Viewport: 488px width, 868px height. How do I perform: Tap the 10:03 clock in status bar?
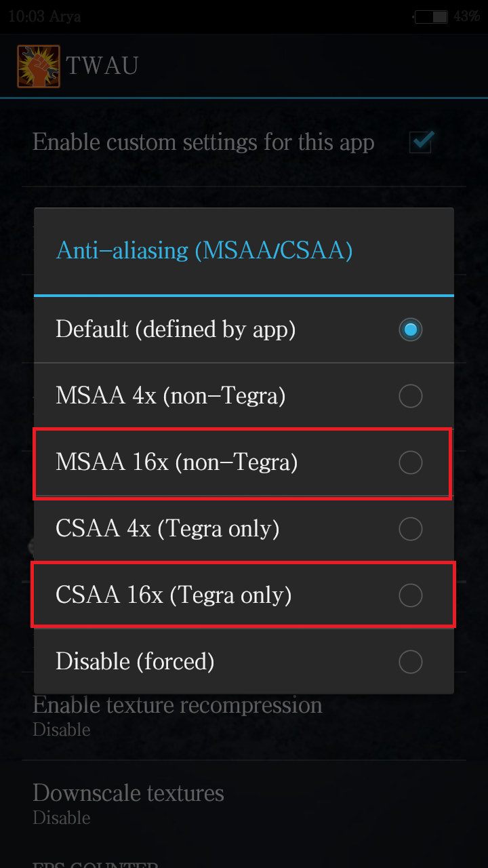click(23, 16)
